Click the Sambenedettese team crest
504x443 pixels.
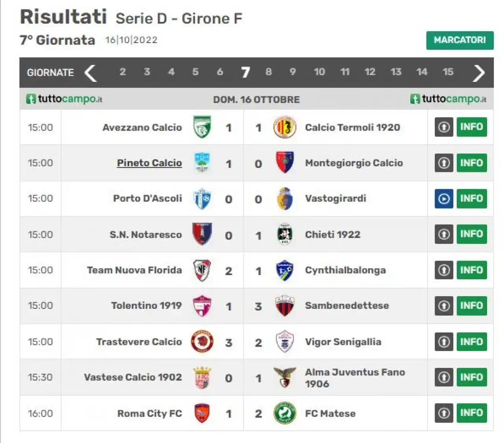[x=284, y=306]
